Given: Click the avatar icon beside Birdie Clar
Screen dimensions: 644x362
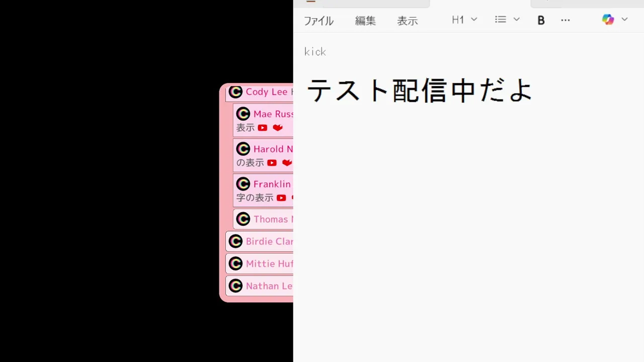Looking at the screenshot, I should coord(235,241).
